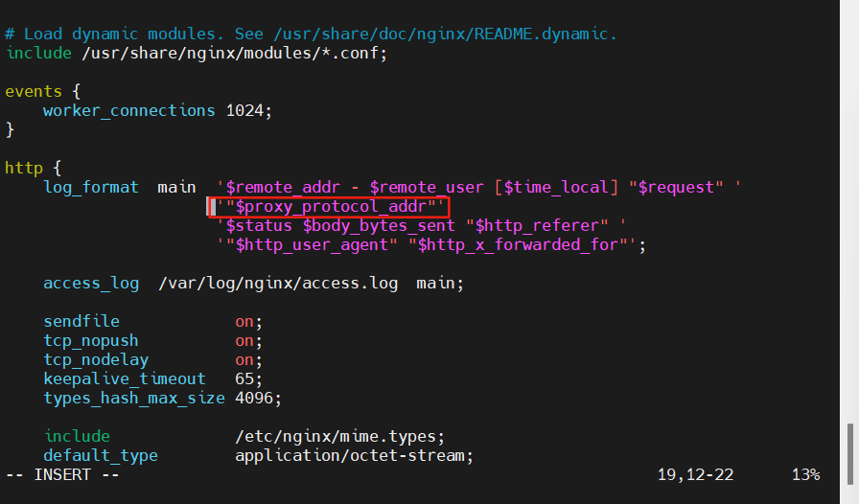The height and width of the screenshot is (504, 859).
Task: Click the value 65;
Action: point(248,379)
